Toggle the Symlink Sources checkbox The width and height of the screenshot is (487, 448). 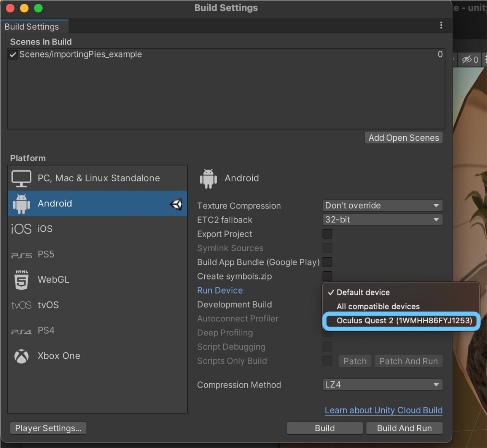[327, 248]
